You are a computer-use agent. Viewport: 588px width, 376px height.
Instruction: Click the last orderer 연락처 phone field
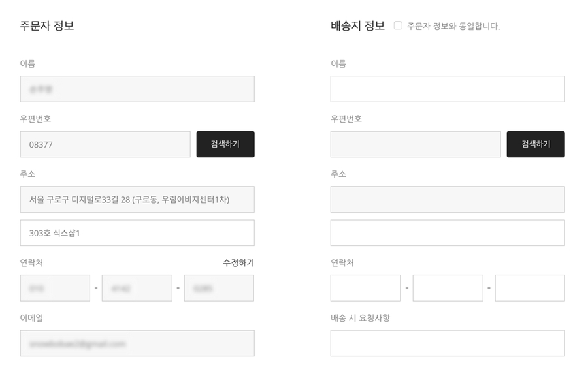pyautogui.click(x=219, y=288)
